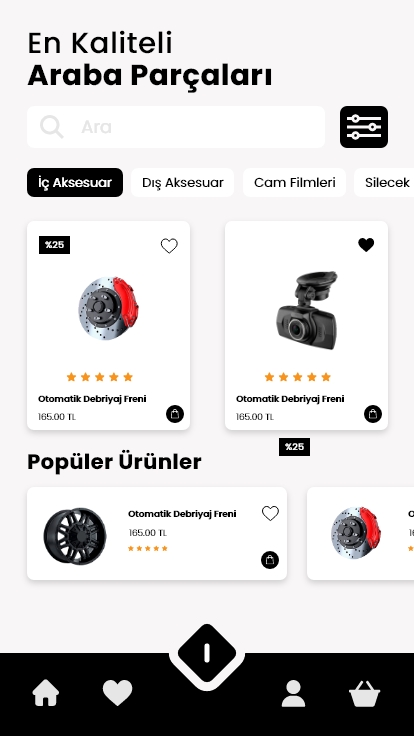Add dash camera product to bag
Image resolution: width=414 pixels, height=736 pixels.
point(373,414)
